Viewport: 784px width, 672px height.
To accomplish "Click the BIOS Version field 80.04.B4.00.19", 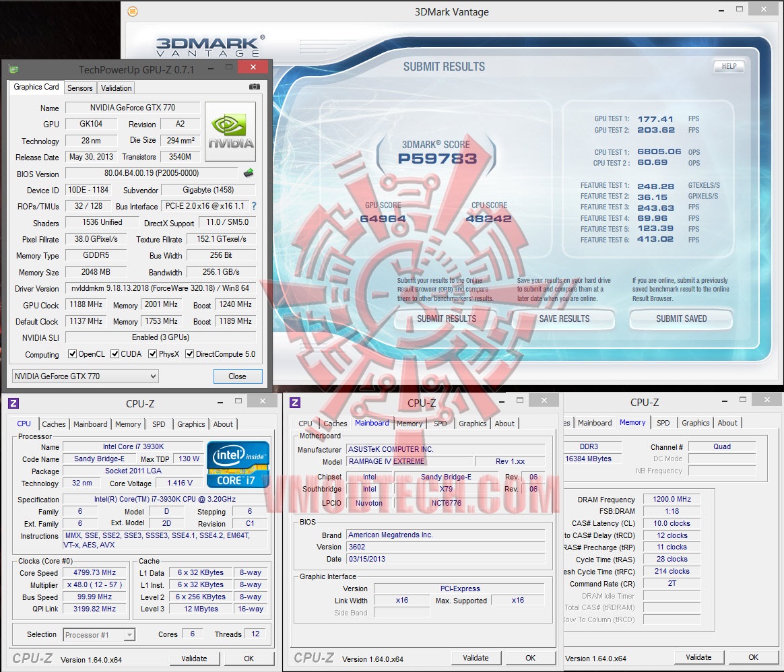I will pos(152,173).
